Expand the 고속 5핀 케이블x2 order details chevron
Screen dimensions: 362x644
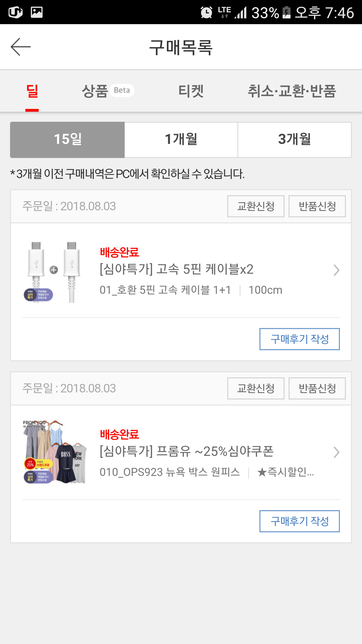[336, 270]
